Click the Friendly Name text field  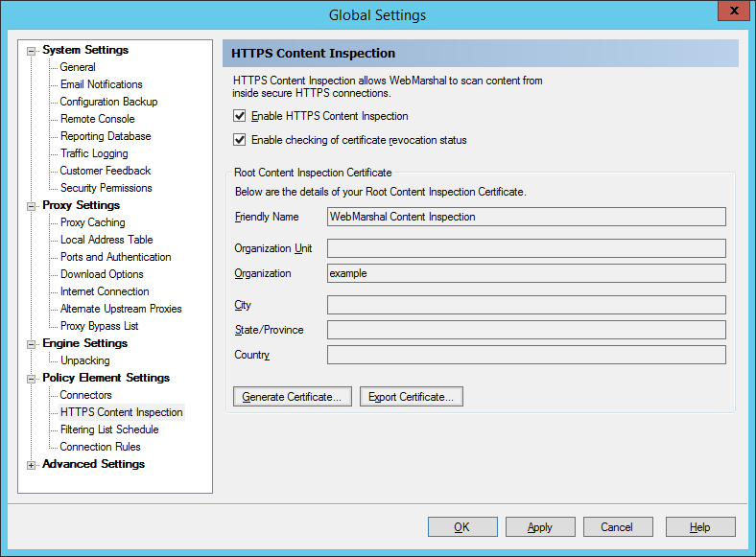click(x=526, y=217)
